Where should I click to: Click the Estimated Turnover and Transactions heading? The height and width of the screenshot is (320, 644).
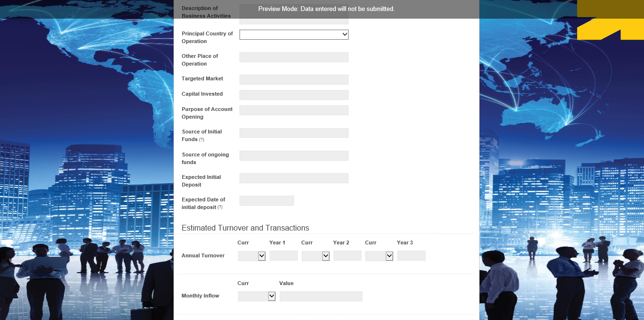click(x=245, y=228)
